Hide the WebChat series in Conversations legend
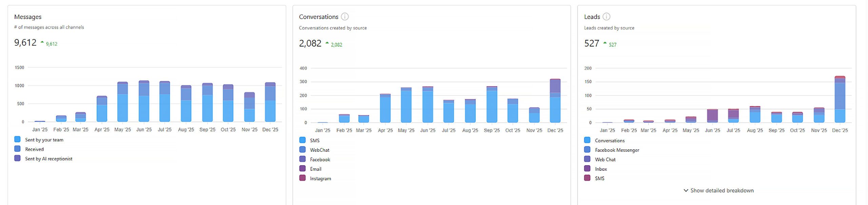Screen dimensions: 868x205 point(319,150)
